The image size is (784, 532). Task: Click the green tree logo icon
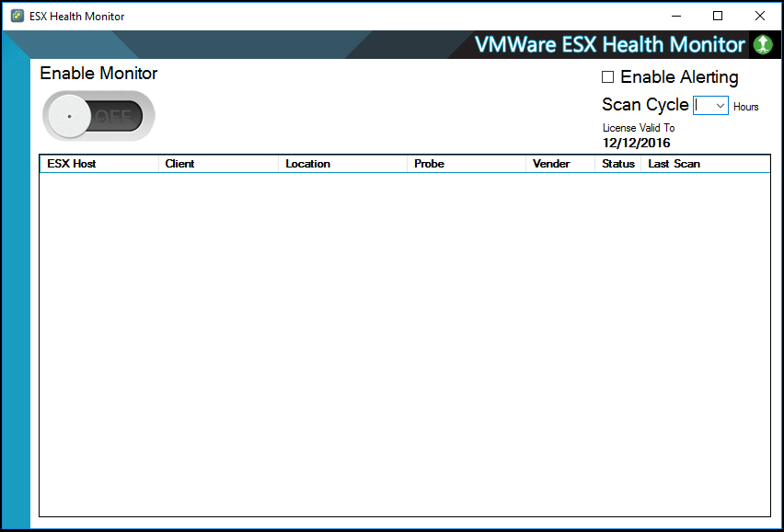coord(763,45)
